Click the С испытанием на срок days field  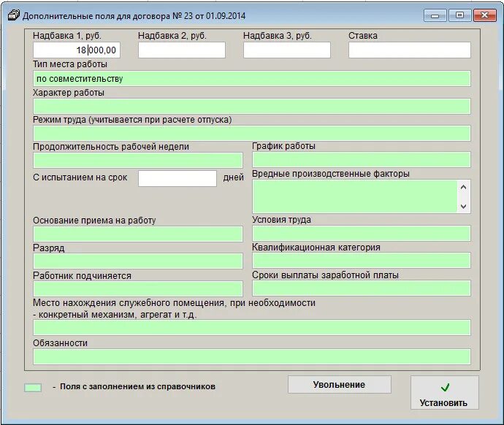(177, 178)
